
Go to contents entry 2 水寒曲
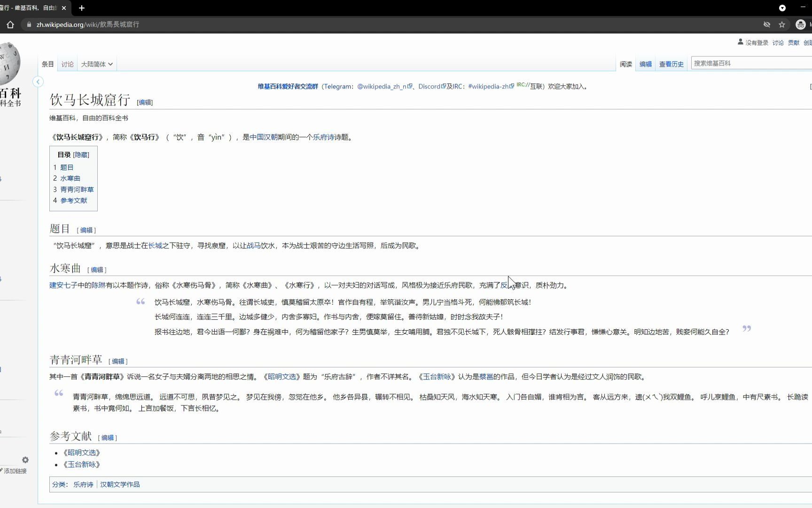coord(67,178)
